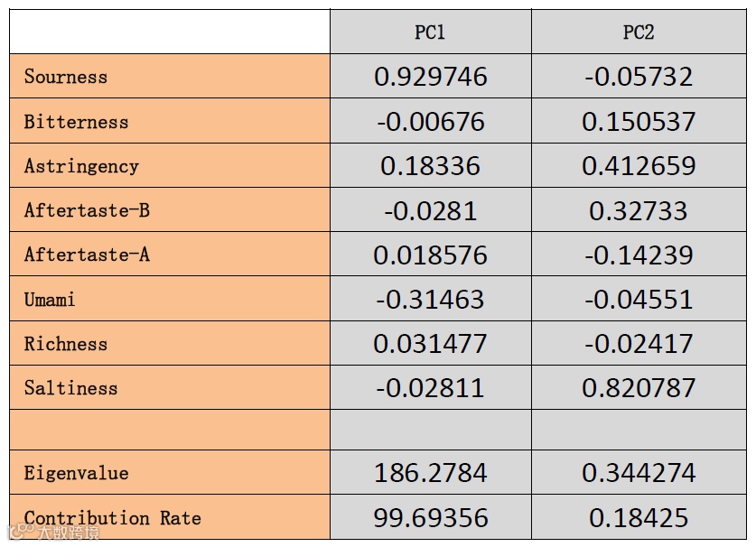
Task: Click the Eigenvalue row label
Action: point(76,473)
